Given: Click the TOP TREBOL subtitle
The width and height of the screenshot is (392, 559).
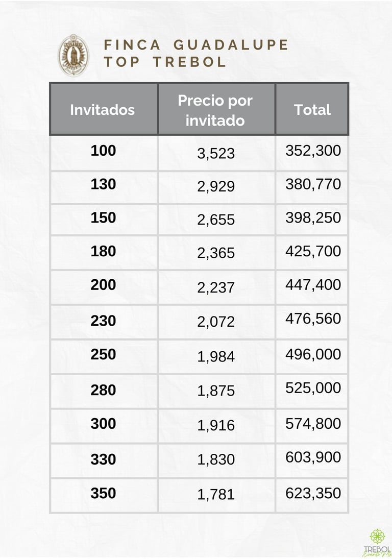Looking at the screenshot, I should pos(165,62).
